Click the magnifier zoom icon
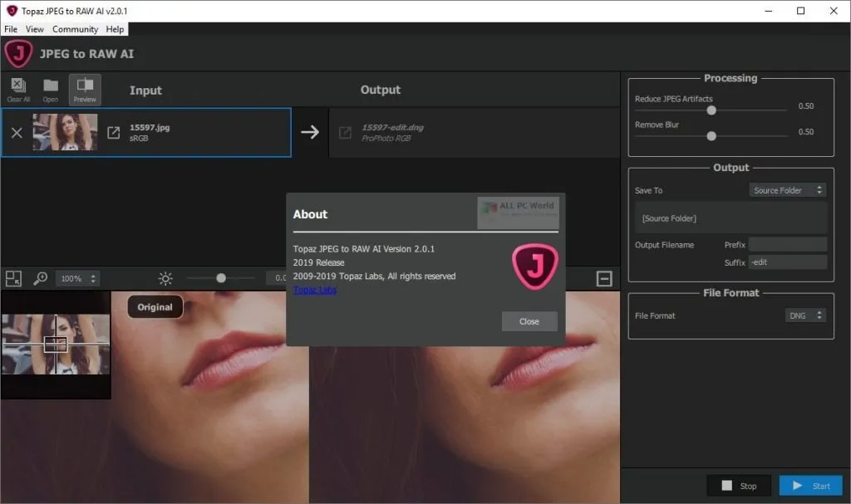The height and width of the screenshot is (504, 851). tap(40, 278)
